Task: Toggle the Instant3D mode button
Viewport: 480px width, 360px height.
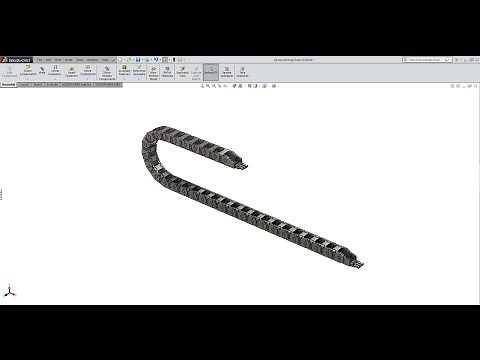Action: [x=211, y=72]
